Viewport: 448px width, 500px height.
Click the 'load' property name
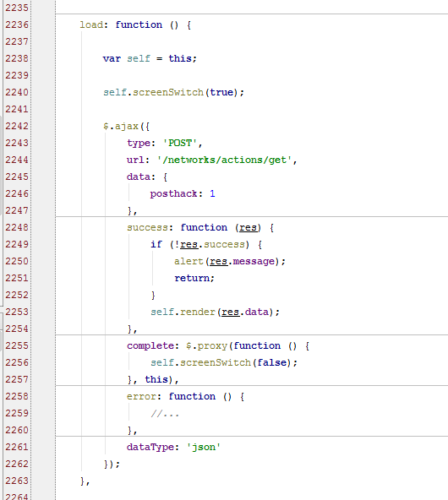91,24
